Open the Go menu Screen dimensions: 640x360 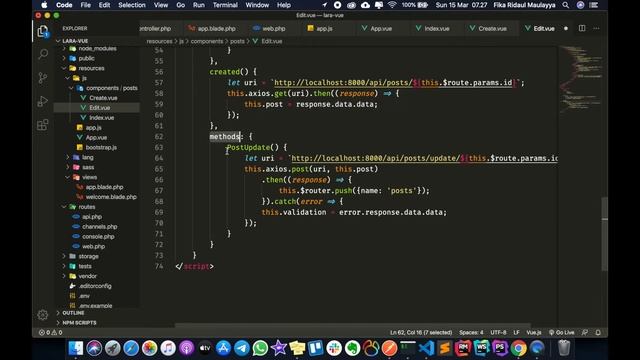(x=180, y=5)
